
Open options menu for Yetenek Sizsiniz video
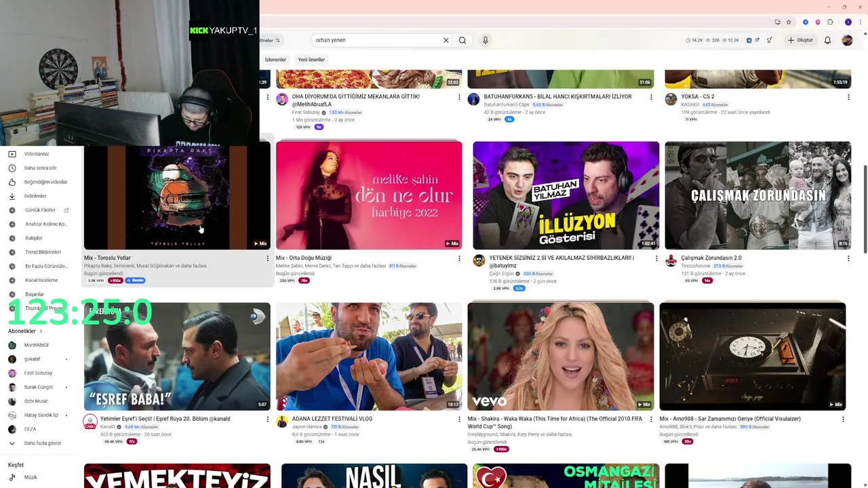[656, 258]
